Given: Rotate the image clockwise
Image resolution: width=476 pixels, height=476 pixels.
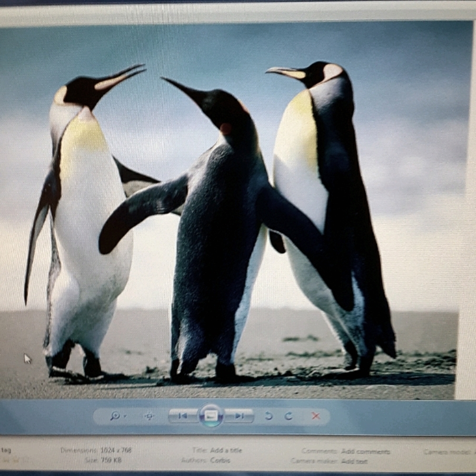Looking at the screenshot, I should coord(288,416).
